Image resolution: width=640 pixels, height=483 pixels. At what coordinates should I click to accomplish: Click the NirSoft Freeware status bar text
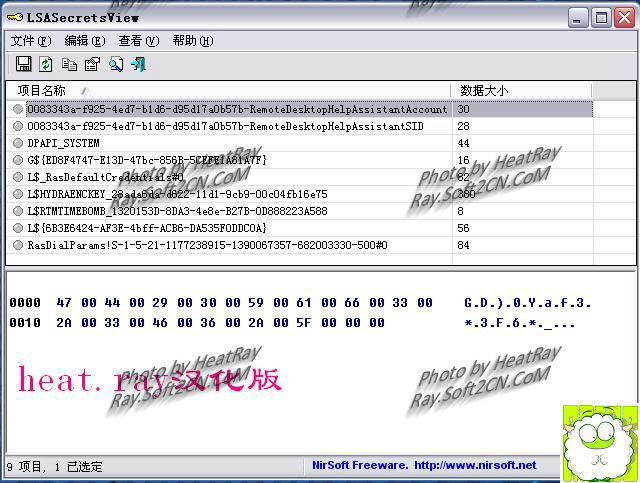click(x=360, y=465)
